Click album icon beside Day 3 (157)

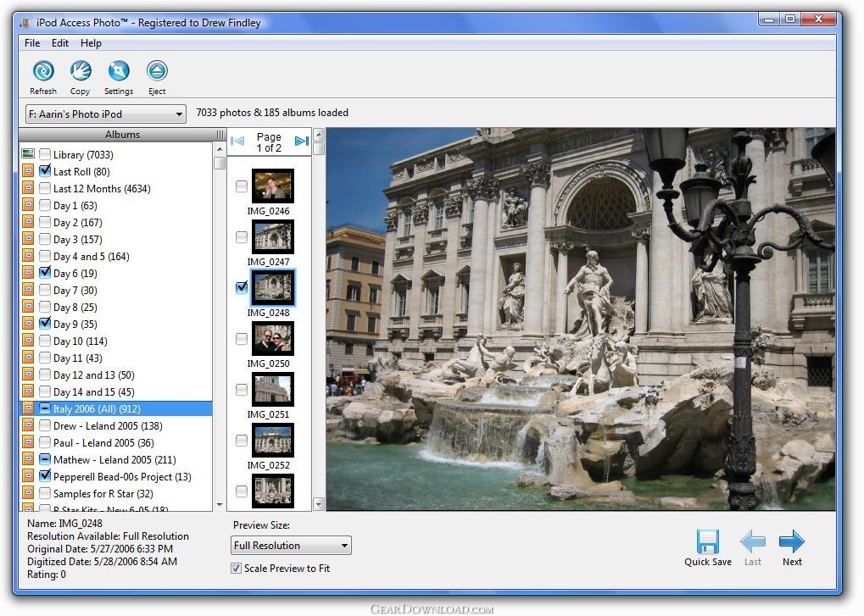(x=28, y=239)
